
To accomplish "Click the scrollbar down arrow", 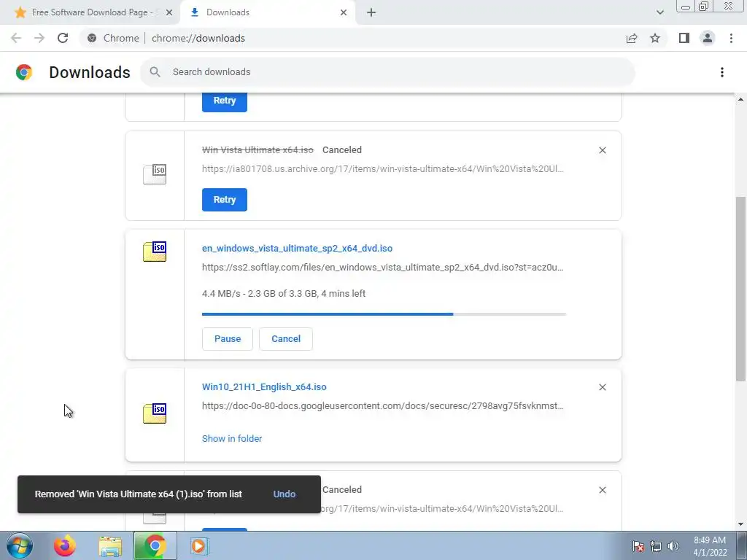I will [740, 525].
